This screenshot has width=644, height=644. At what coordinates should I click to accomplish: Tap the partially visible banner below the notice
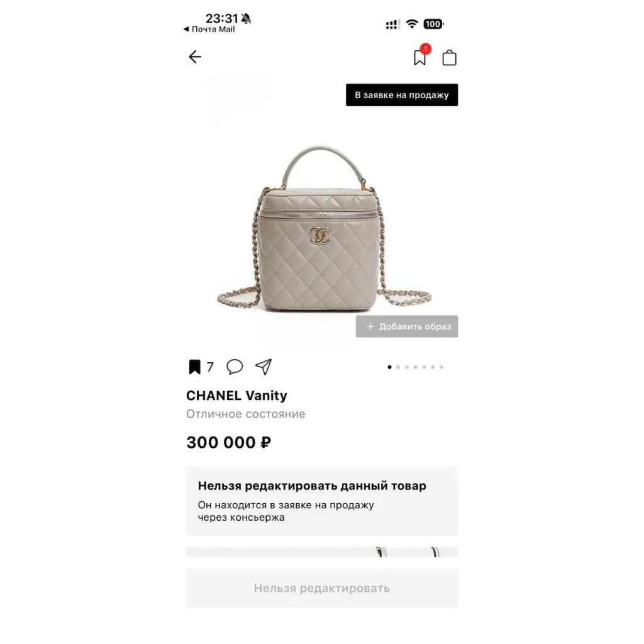pos(321,552)
